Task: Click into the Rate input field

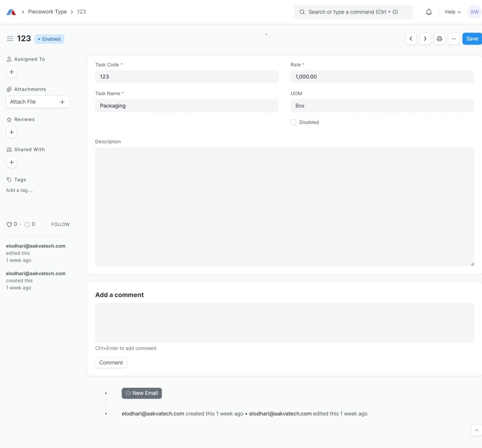Action: click(x=382, y=77)
